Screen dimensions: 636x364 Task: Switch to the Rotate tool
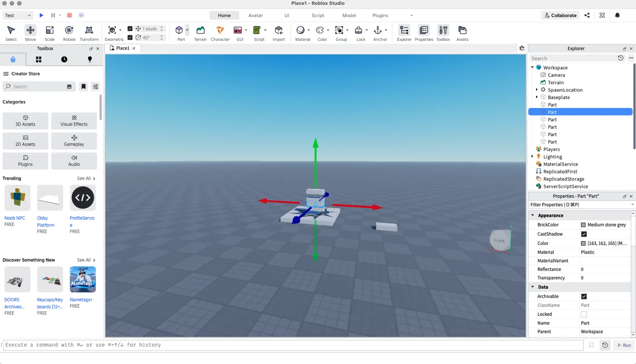(69, 33)
